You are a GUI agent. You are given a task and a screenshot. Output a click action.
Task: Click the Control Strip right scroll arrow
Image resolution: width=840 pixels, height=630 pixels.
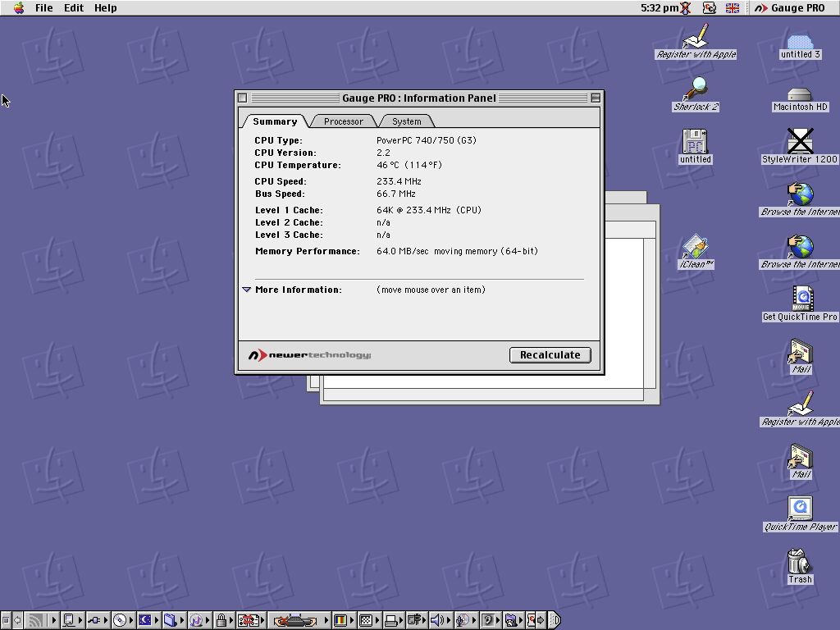[x=541, y=620]
